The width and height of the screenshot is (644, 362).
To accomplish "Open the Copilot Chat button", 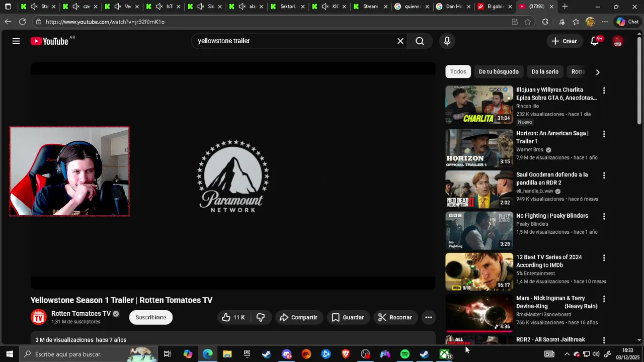I will (x=627, y=22).
